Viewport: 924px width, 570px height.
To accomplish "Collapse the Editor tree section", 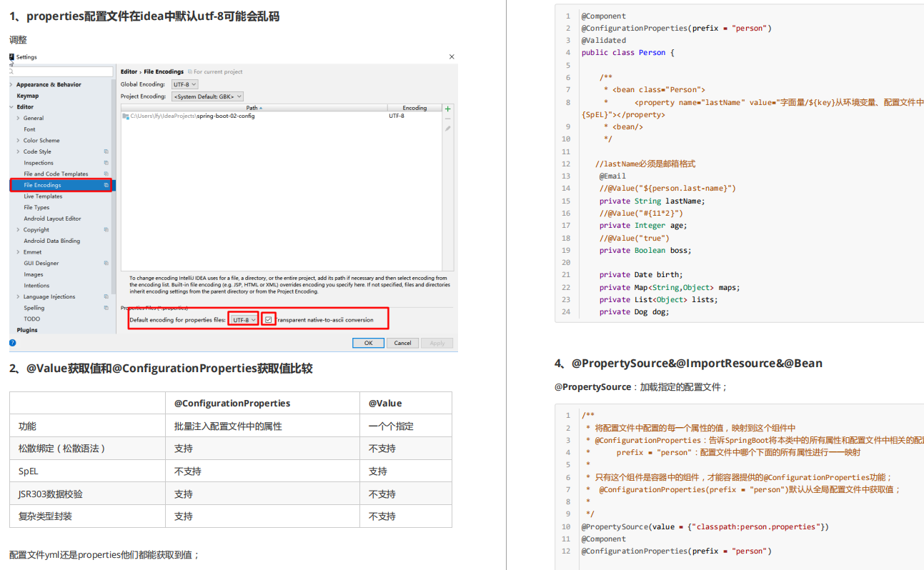I will (x=13, y=106).
